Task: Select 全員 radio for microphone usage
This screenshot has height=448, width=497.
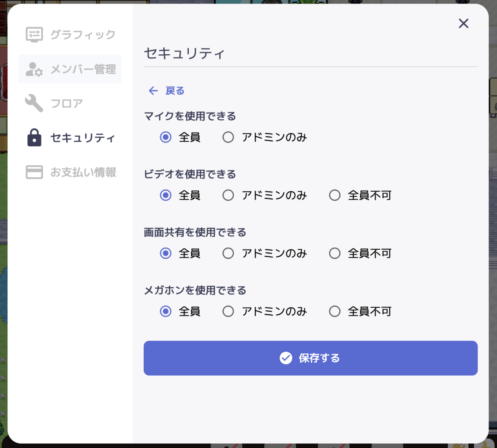Action: (x=166, y=137)
